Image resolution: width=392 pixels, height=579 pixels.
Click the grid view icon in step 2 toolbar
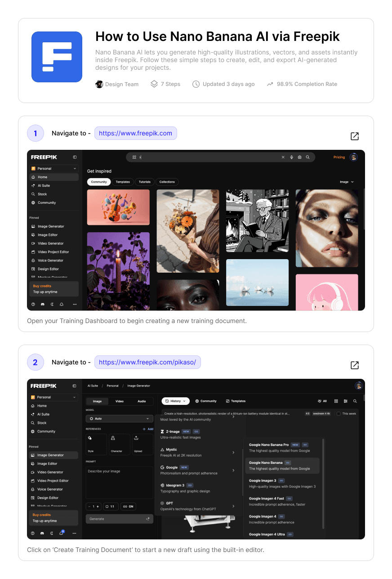click(x=336, y=401)
